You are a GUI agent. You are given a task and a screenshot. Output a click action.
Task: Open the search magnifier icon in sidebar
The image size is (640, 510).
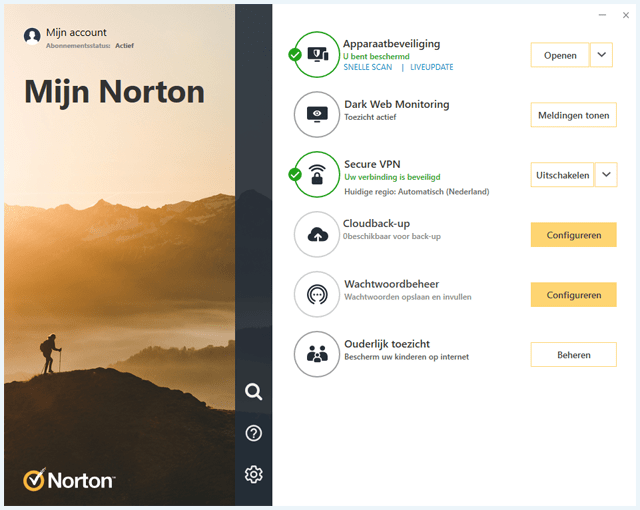click(x=253, y=392)
